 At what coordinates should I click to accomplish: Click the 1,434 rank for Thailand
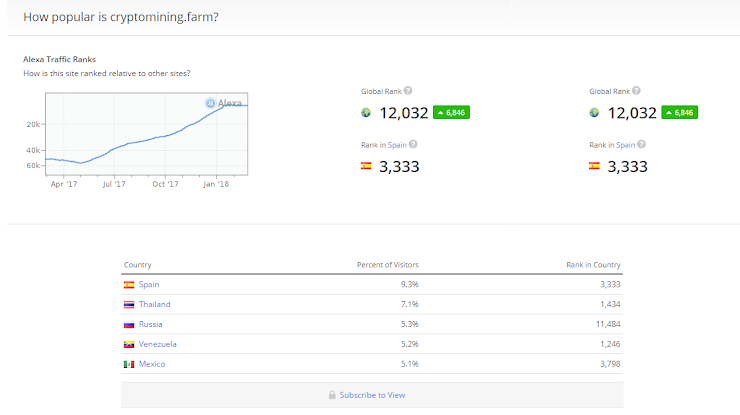(x=610, y=304)
